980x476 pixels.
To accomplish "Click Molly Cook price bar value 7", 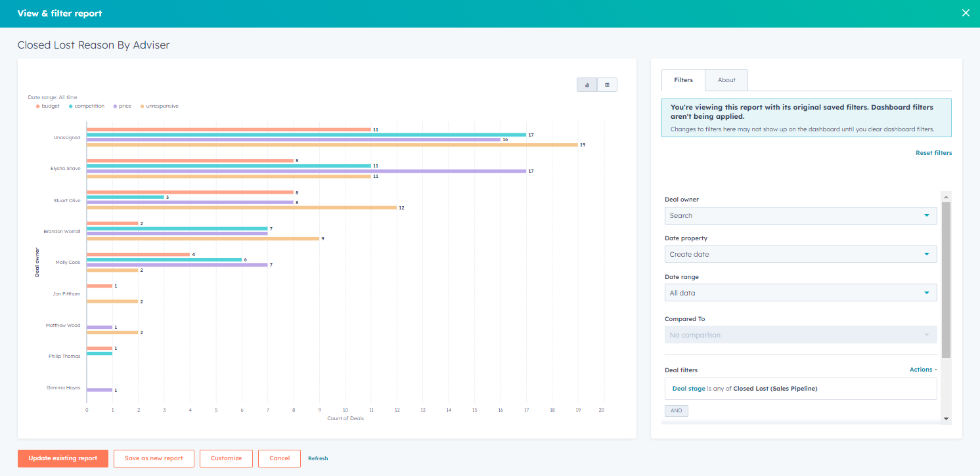I will pos(177,265).
